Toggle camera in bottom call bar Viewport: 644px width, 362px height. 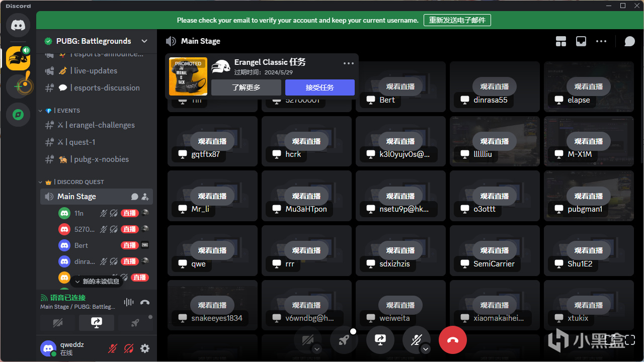tap(308, 340)
